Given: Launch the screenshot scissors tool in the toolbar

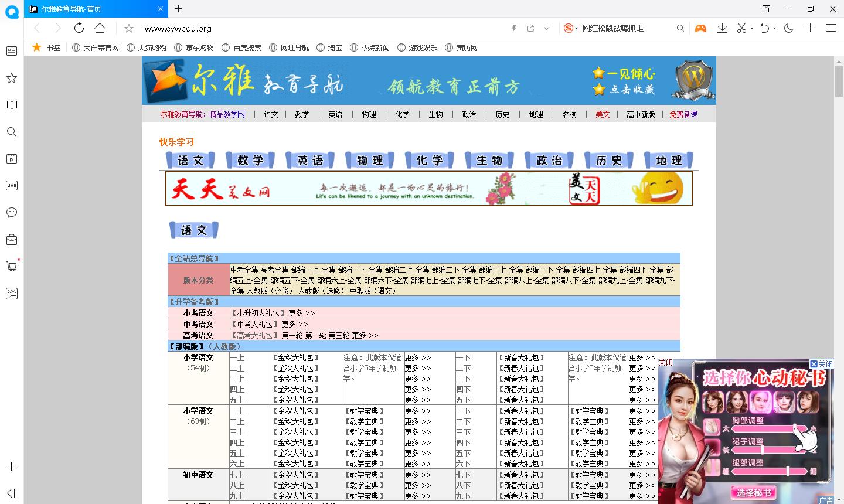Looking at the screenshot, I should pyautogui.click(x=742, y=28).
